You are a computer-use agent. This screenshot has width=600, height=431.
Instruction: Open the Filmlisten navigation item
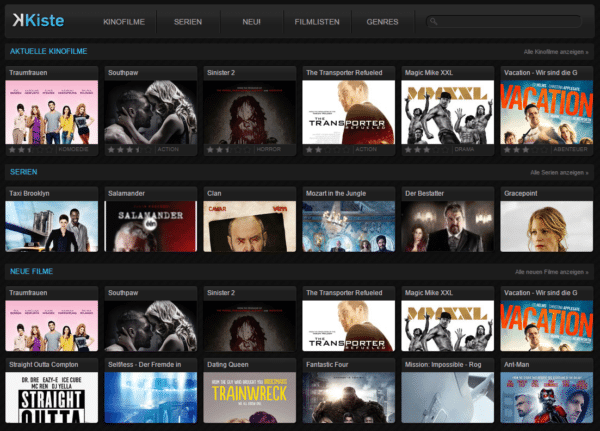[317, 22]
